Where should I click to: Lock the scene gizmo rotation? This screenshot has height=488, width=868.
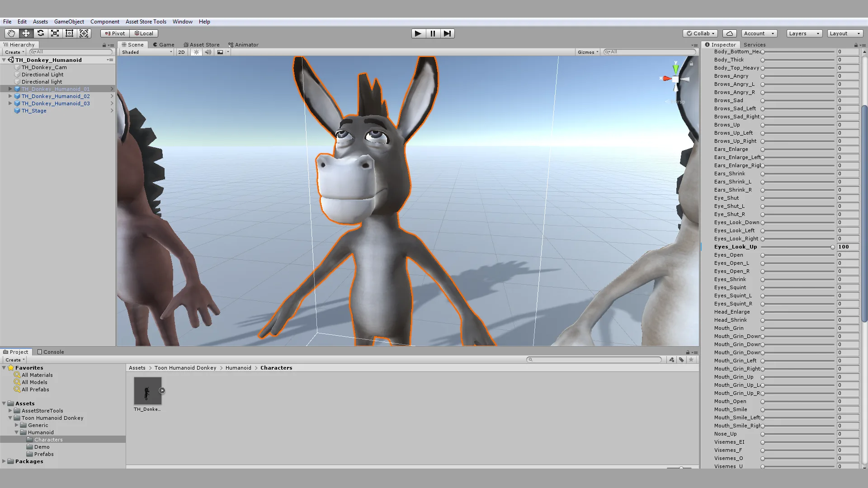point(691,64)
